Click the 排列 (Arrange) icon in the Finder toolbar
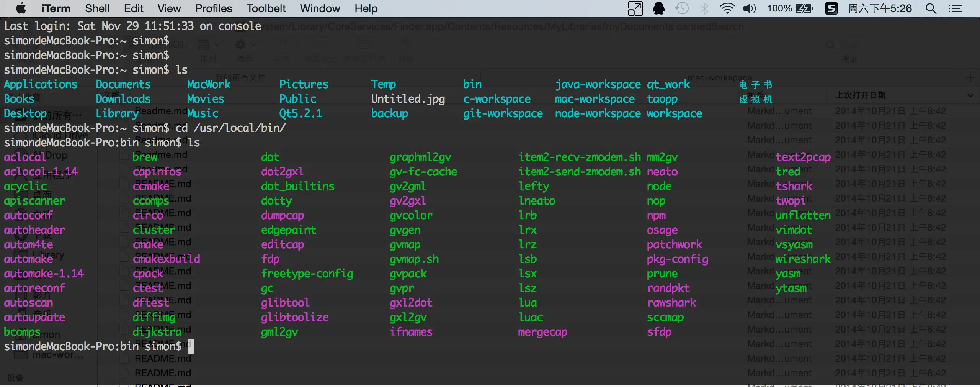 (x=204, y=44)
